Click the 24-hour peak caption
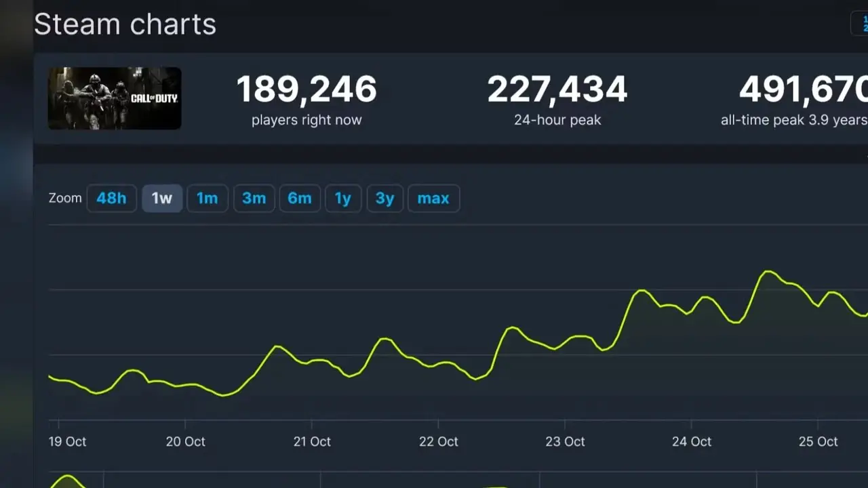Screen dimensions: 868x488 tap(557, 120)
